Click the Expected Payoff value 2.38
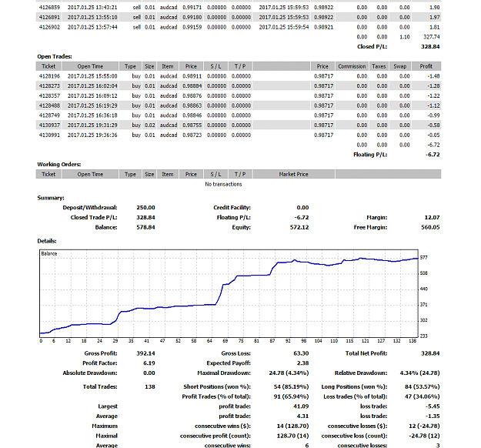Image resolution: width=481 pixels, height=448 pixels. coord(302,363)
